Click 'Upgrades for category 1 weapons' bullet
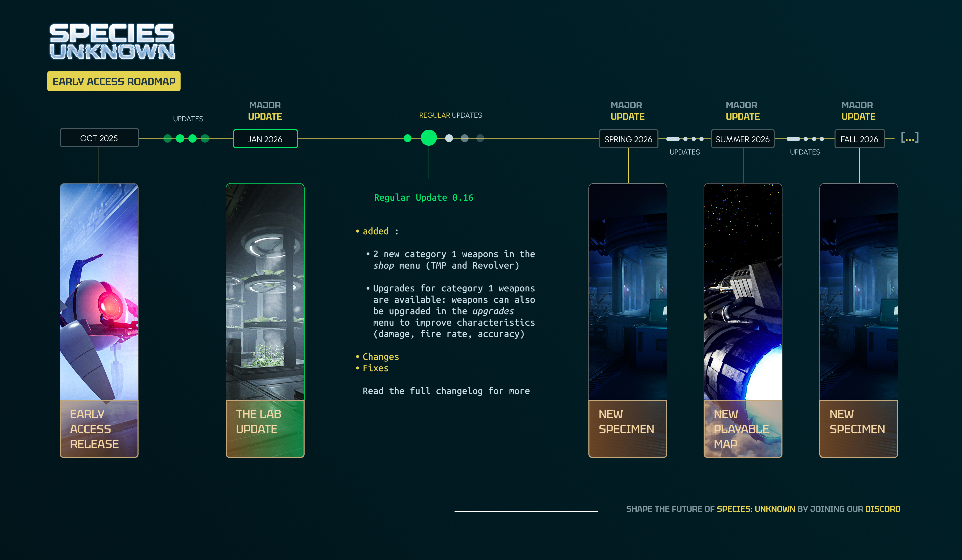 coord(451,311)
